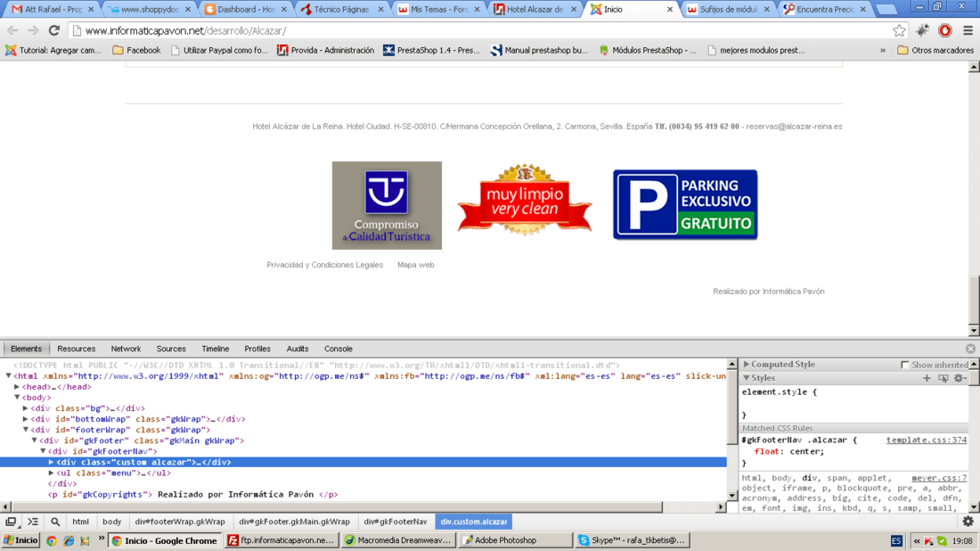Click the 'muy limpio very clean' badge

[x=525, y=200]
